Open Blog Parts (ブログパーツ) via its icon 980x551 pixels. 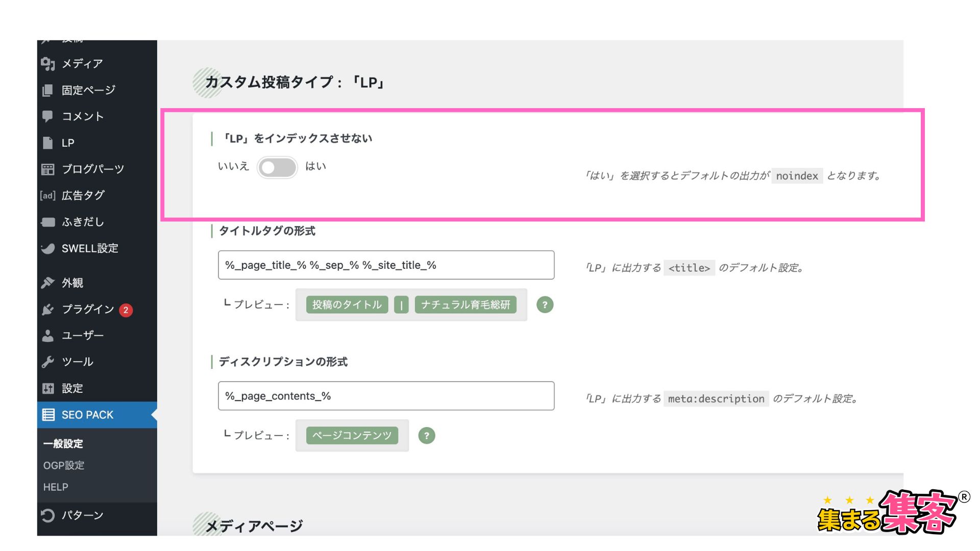pyautogui.click(x=48, y=169)
